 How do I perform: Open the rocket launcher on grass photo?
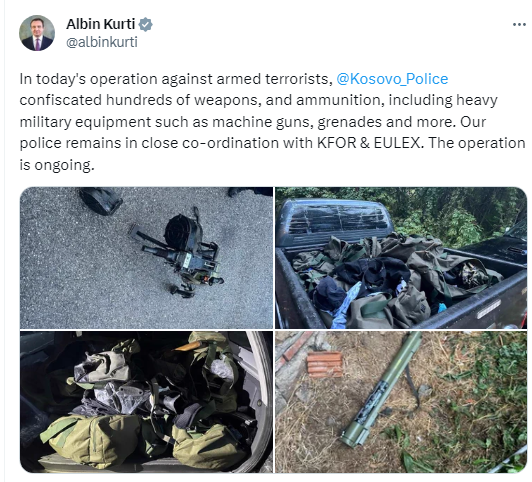tap(401, 402)
